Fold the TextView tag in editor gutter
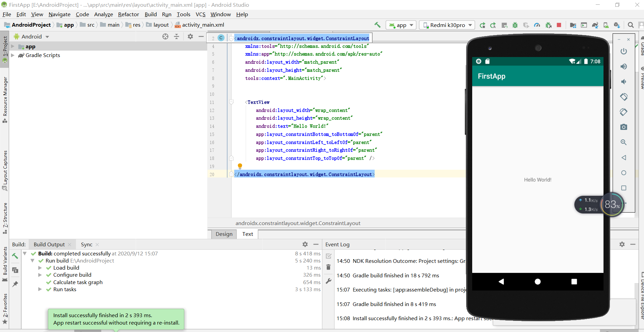The image size is (644, 332). pos(231,102)
